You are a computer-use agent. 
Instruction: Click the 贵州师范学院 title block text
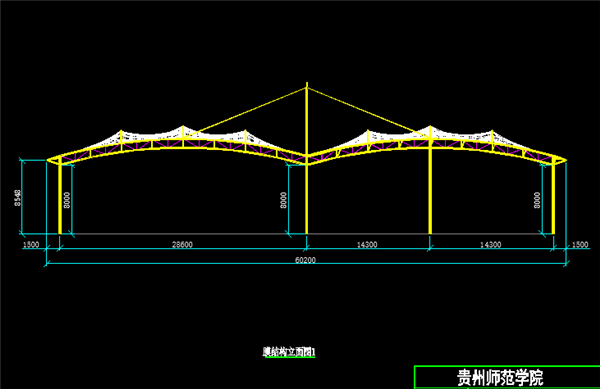click(x=500, y=378)
